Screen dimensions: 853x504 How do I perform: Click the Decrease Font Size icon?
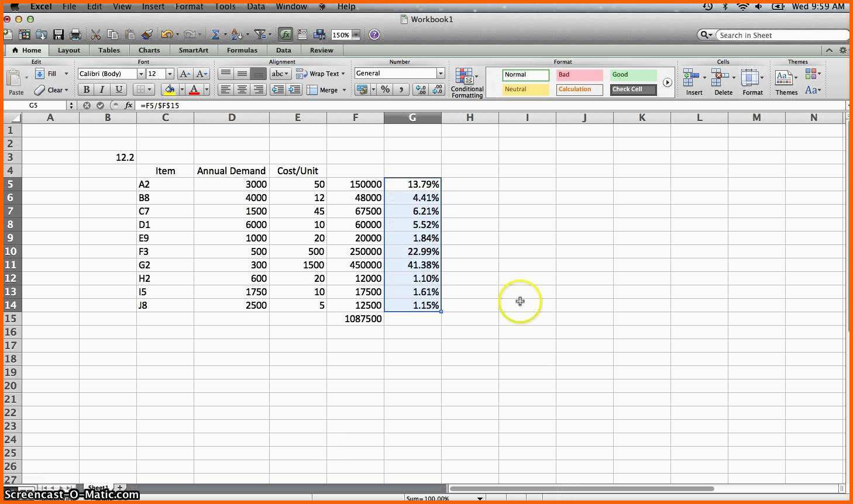click(201, 74)
